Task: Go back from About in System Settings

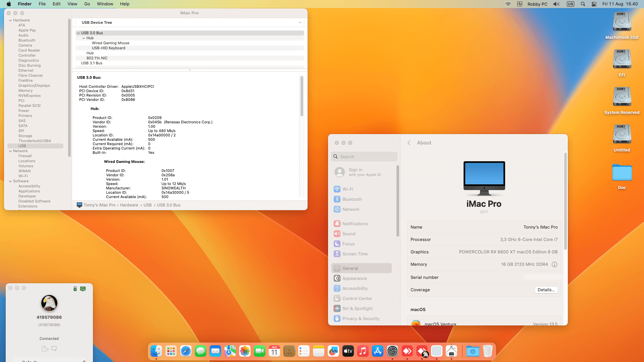Action: coord(409,143)
